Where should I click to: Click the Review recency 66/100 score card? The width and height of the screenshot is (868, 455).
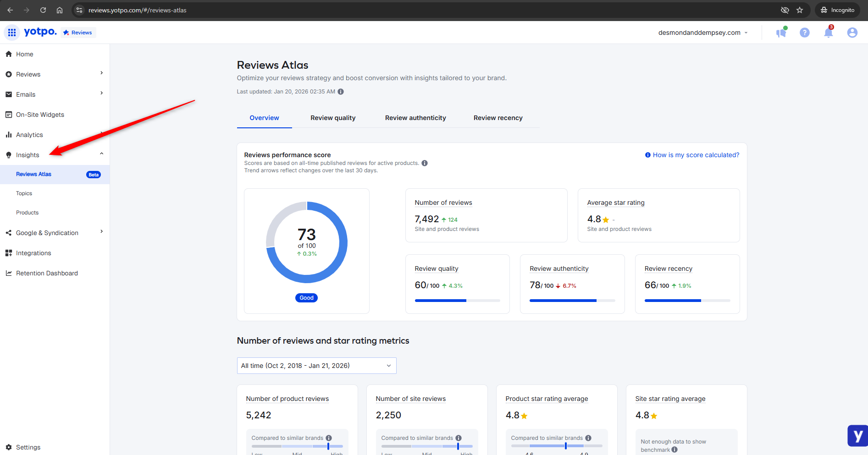coord(687,284)
